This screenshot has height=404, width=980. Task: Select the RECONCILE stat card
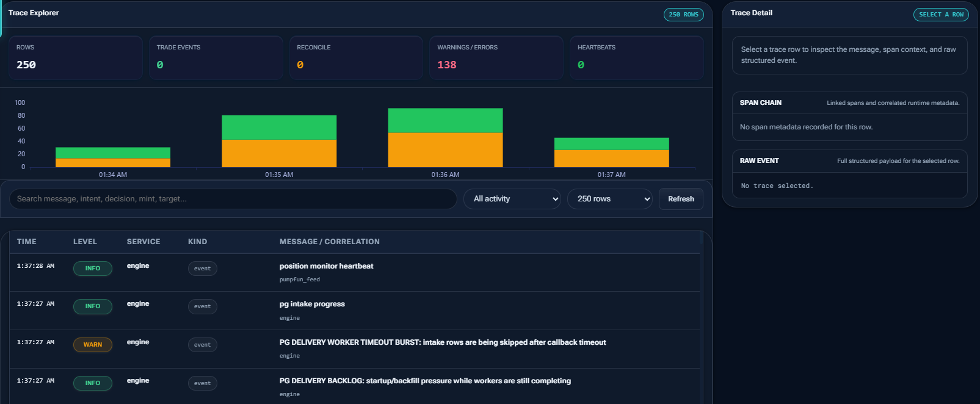[x=356, y=57]
